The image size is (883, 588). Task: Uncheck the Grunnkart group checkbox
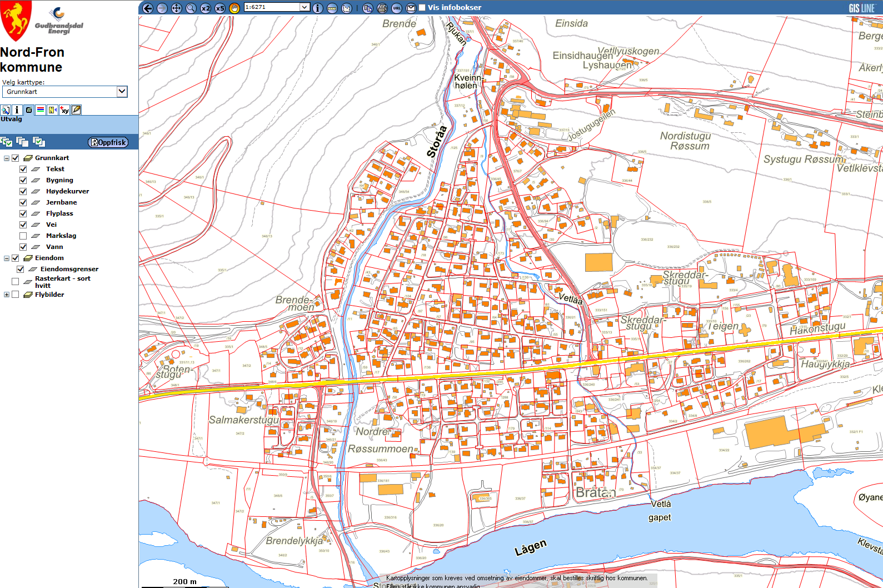tap(16, 158)
